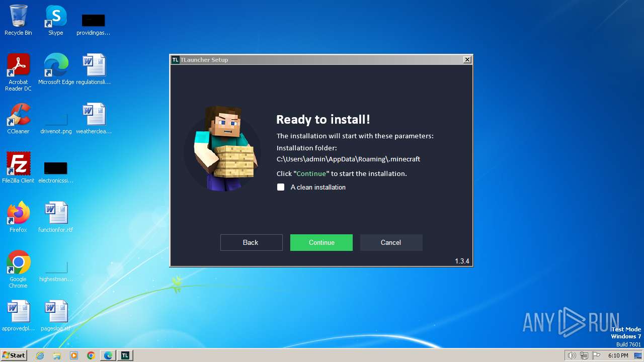Select the electronicssi desktop file
The image size is (644, 362).
pyautogui.click(x=56, y=172)
